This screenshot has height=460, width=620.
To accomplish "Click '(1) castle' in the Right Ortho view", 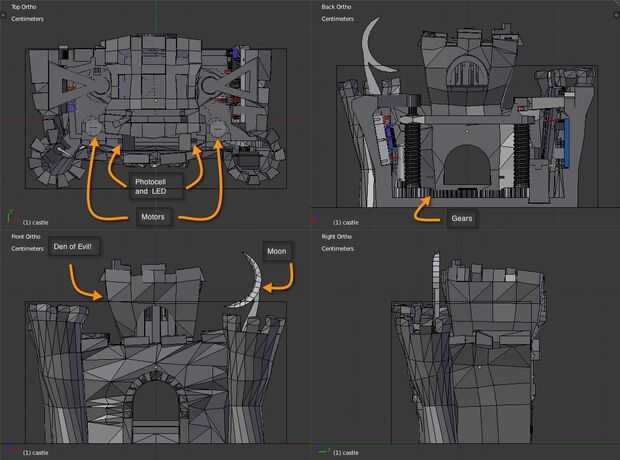I will 346,452.
